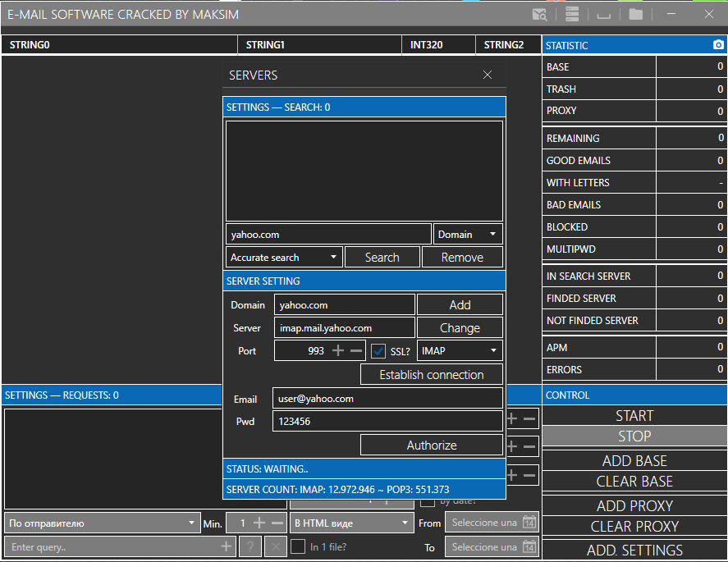The image size is (728, 562).
Task: Click the Email field user@yahoo.com
Action: (387, 399)
